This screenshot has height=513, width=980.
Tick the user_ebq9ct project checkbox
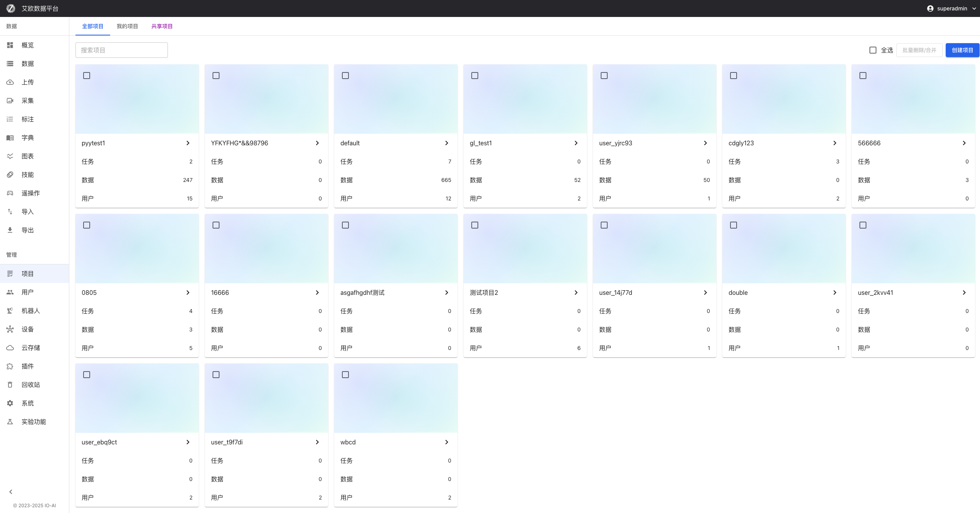[x=87, y=375]
